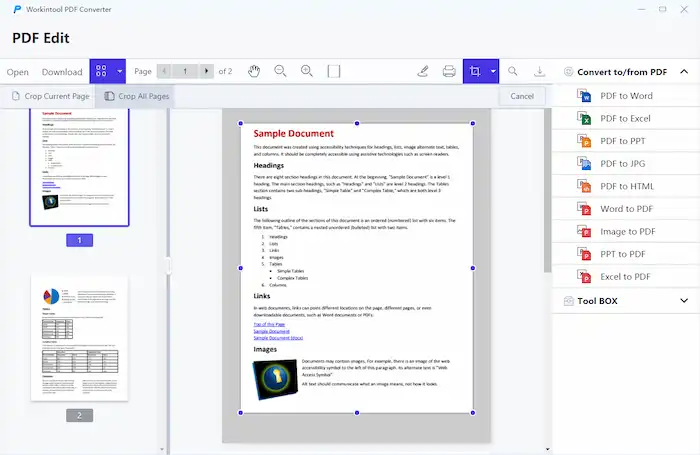Click the PDF to Excel icon

point(584,118)
